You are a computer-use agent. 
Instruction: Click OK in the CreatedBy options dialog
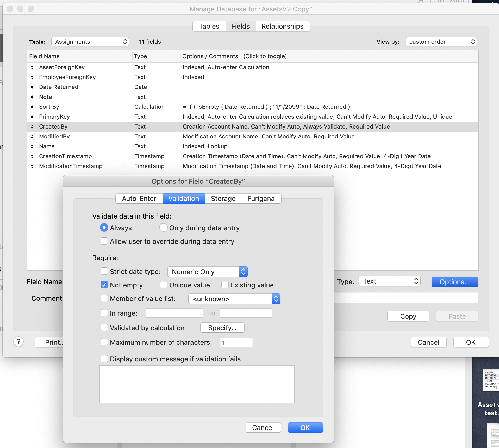pos(305,427)
